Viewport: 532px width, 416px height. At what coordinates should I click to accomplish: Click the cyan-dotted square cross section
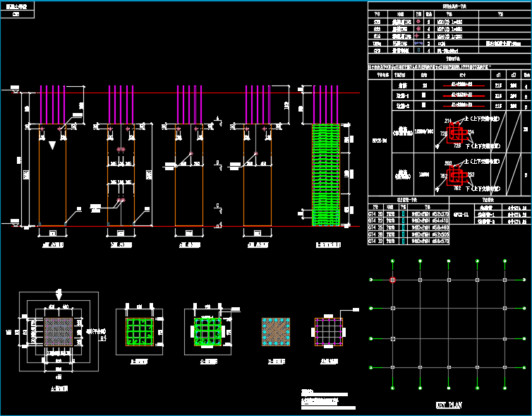pos(276,331)
